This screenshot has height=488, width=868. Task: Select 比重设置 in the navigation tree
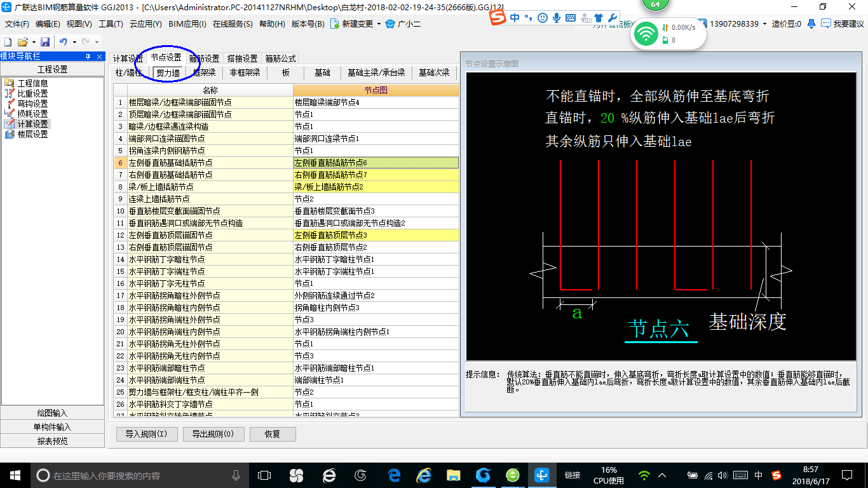[x=32, y=93]
